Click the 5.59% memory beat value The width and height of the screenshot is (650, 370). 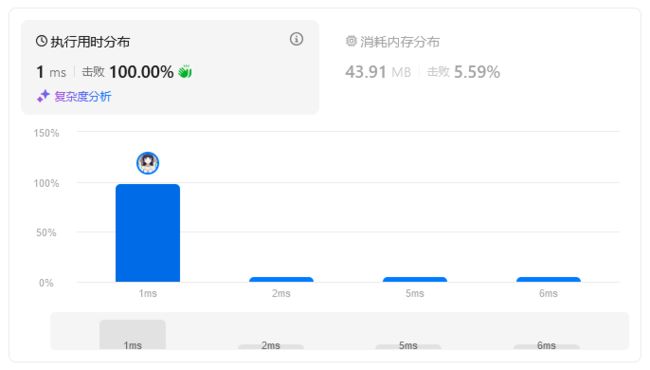click(477, 72)
